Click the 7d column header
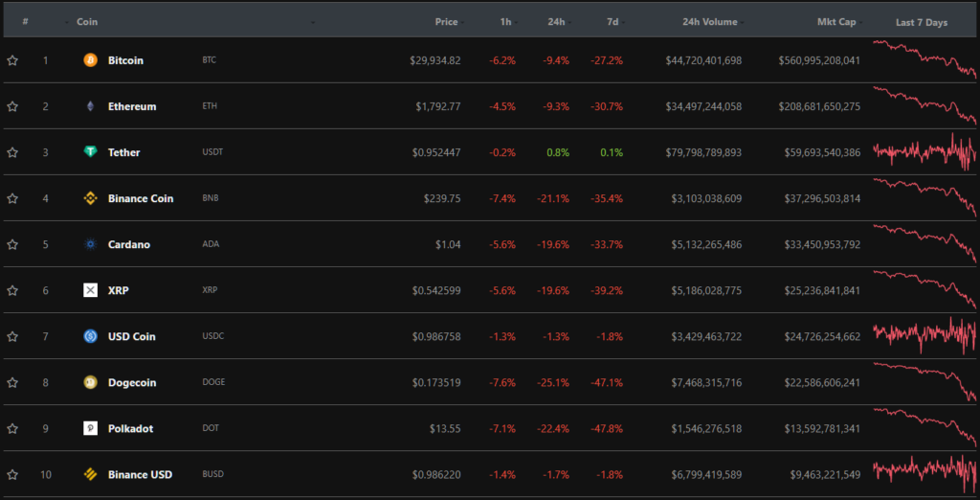Viewport: 980px width, 500px height. (x=612, y=22)
